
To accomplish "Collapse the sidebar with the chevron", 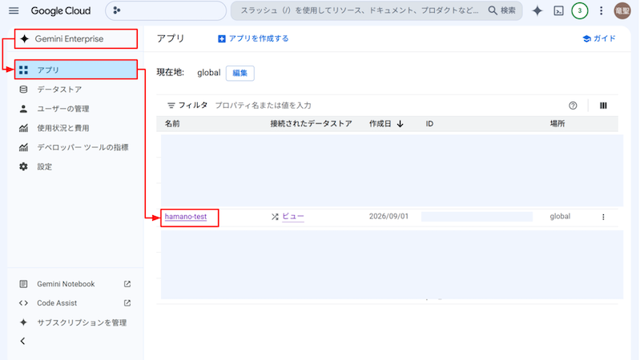I will tap(22, 341).
